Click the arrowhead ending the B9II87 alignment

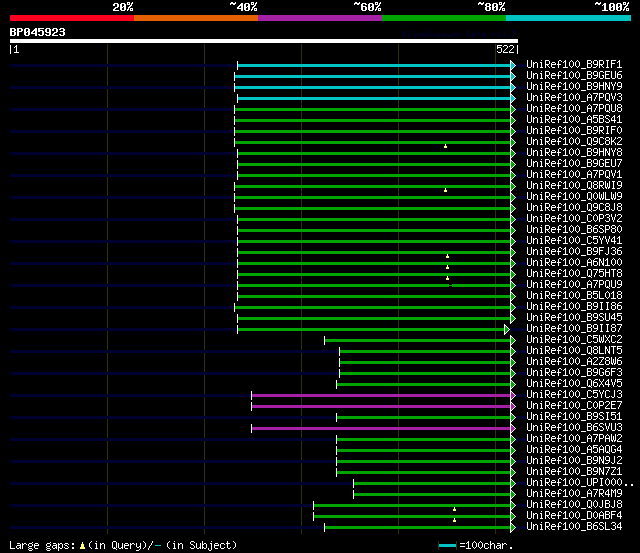coord(507,329)
